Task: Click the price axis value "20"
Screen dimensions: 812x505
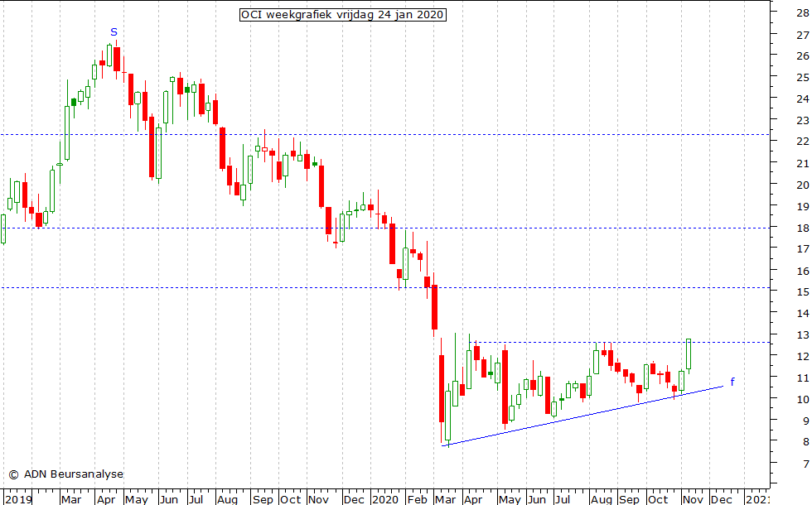Action: click(803, 185)
